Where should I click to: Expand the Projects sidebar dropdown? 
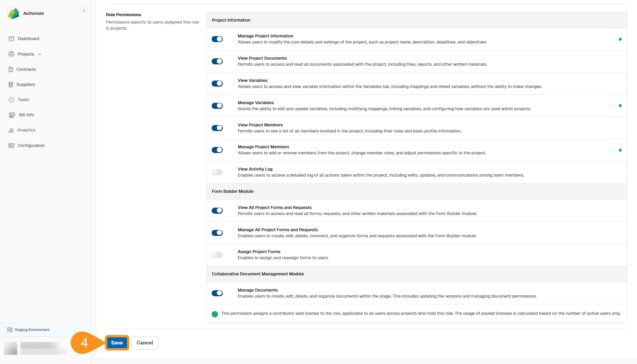click(40, 54)
